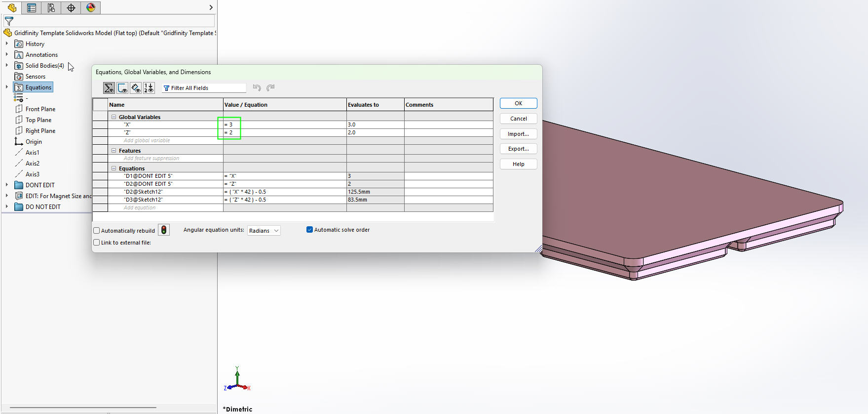This screenshot has height=414, width=868.
Task: Click the Filter All Fields input
Action: (x=204, y=88)
